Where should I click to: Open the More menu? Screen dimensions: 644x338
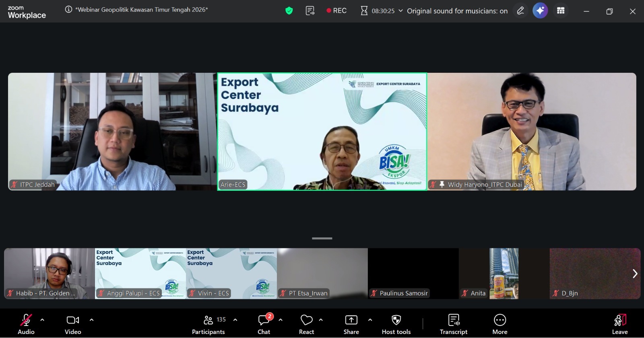(500, 324)
